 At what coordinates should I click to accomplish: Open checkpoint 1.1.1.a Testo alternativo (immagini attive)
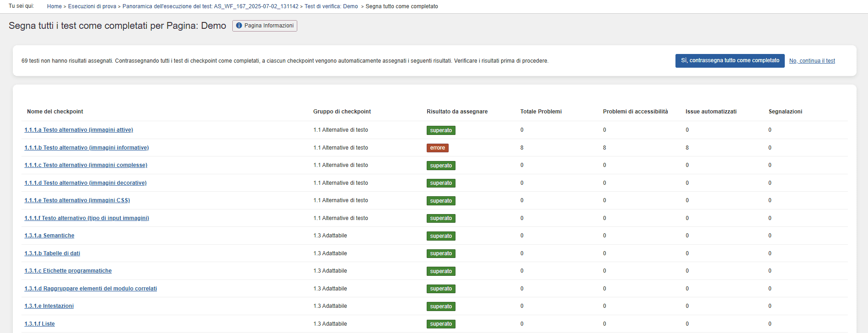(79, 130)
